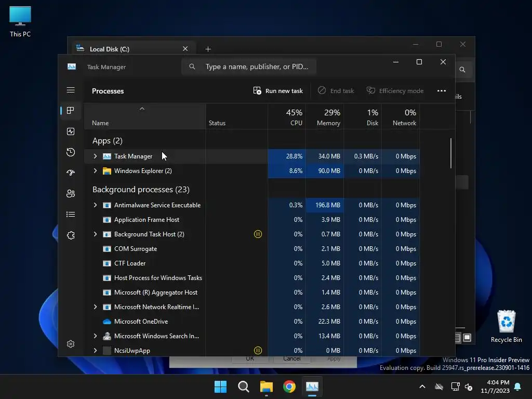Open the App history icon in sidebar
The width and height of the screenshot is (532, 399).
point(71,152)
